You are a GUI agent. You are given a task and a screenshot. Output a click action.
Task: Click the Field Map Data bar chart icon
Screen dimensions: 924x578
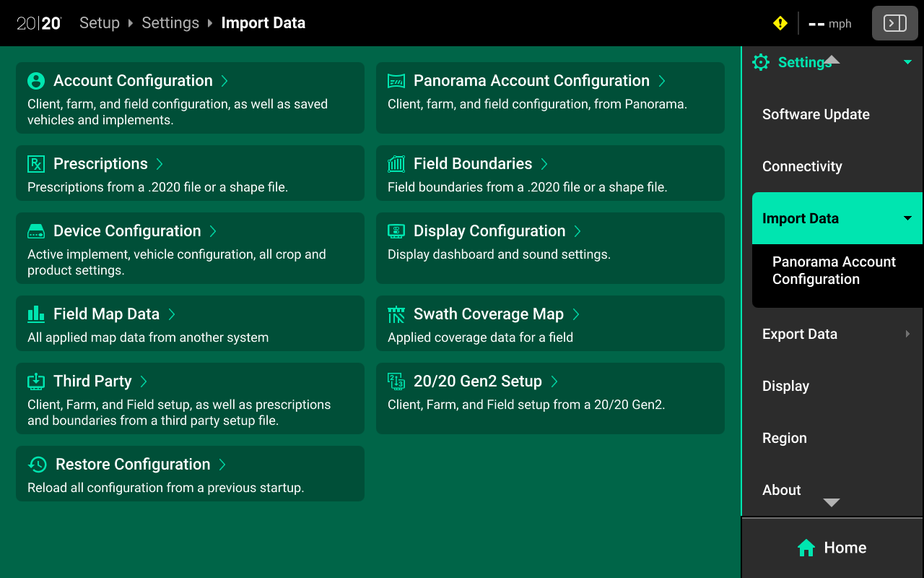35,314
